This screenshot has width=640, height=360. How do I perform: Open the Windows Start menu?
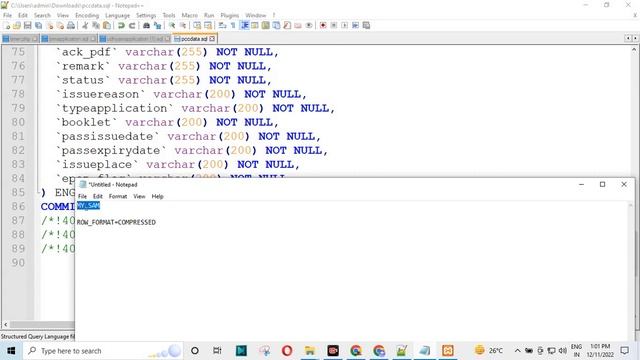point(11,351)
